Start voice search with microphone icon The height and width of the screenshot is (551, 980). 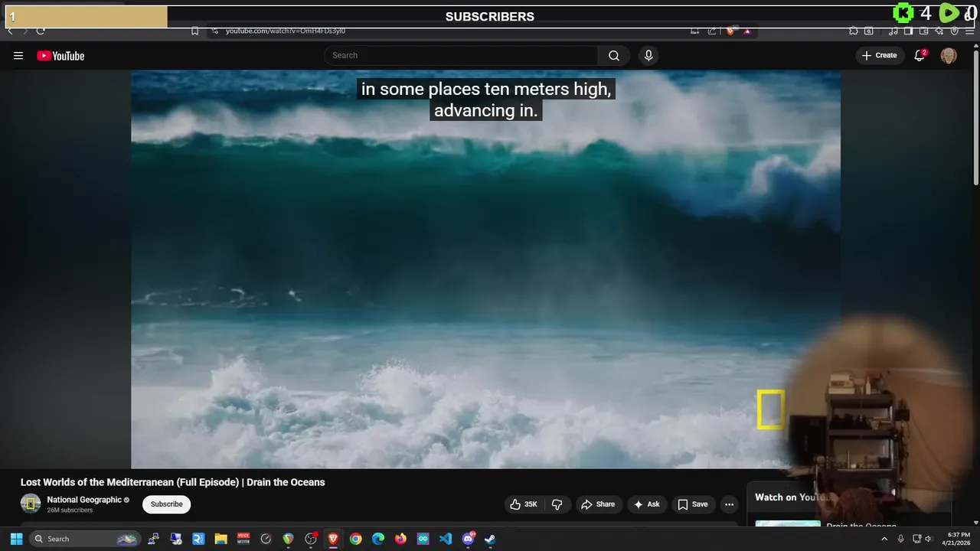(648, 55)
